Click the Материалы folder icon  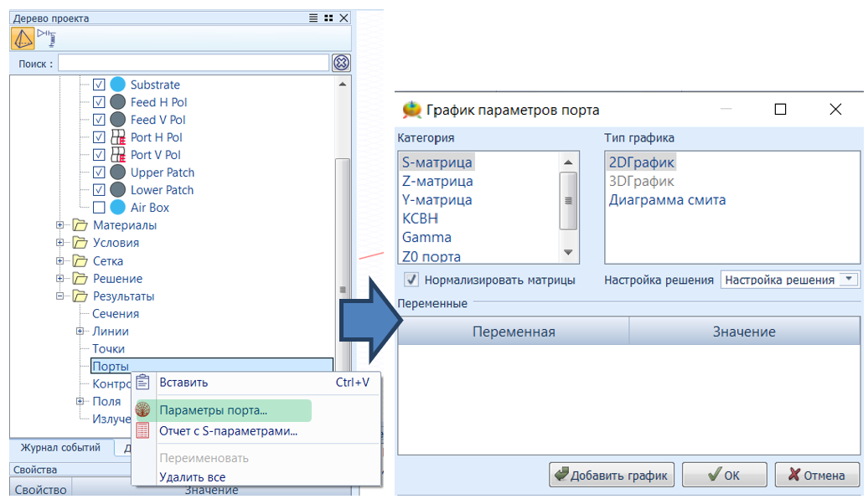tap(80, 225)
